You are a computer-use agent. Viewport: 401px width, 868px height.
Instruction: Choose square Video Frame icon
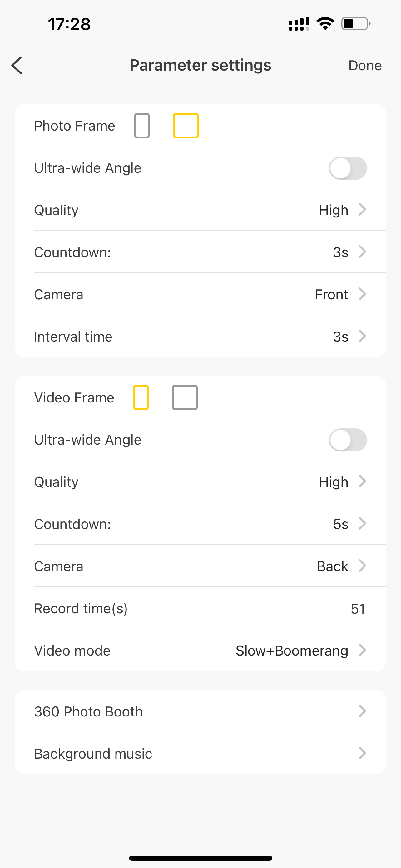(x=185, y=397)
